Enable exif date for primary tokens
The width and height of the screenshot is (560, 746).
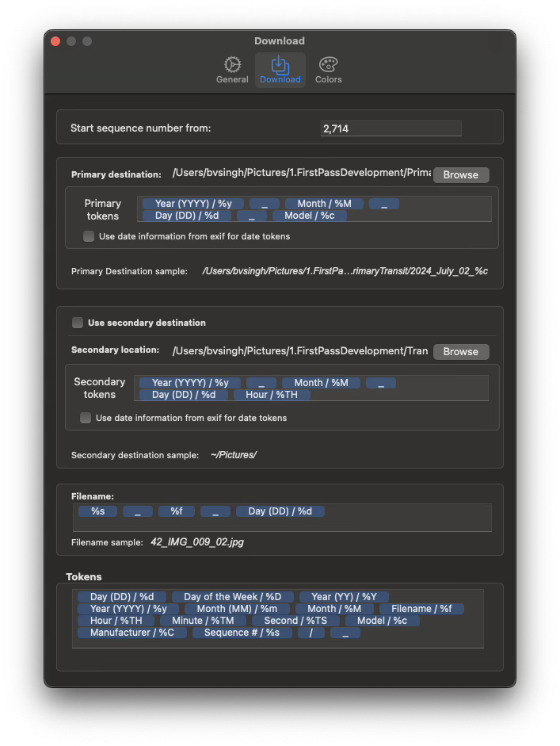(89, 236)
